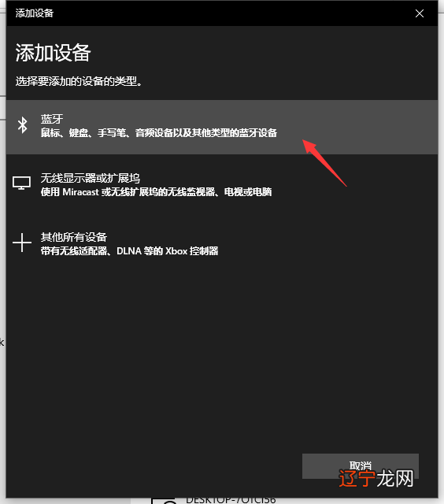Select the 蓝牙 device type title
The height and width of the screenshot is (504, 444).
(52, 119)
